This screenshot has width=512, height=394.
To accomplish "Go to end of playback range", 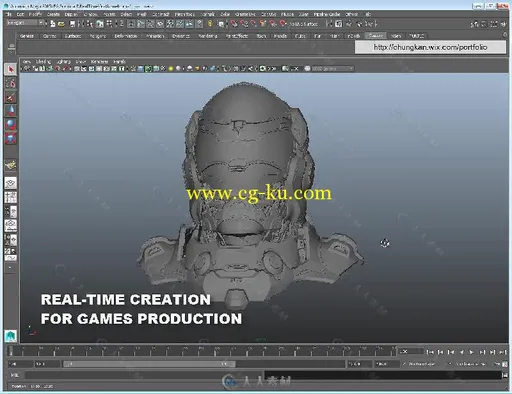I will click(x=503, y=352).
